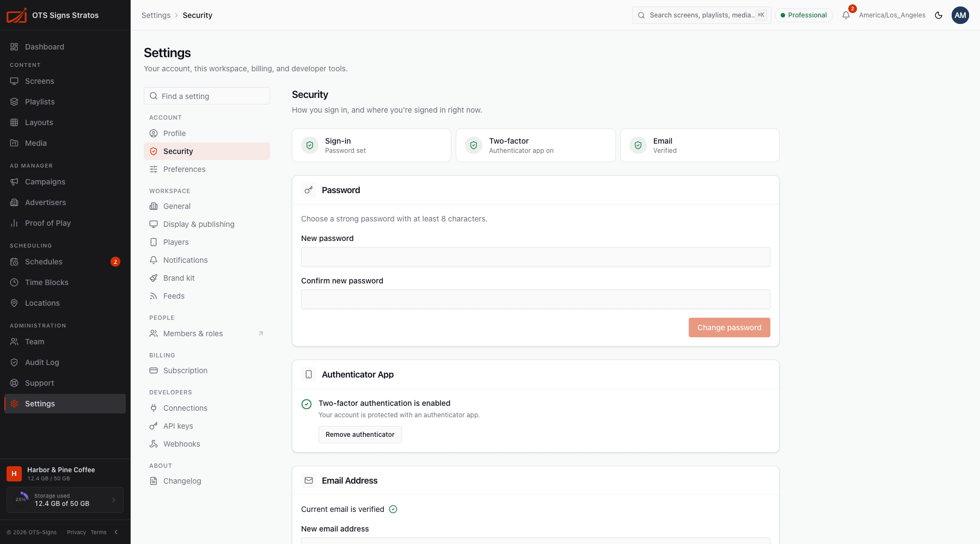This screenshot has height=544, width=980.
Task: Collapse the sidebar with chevron
Action: tap(116, 532)
